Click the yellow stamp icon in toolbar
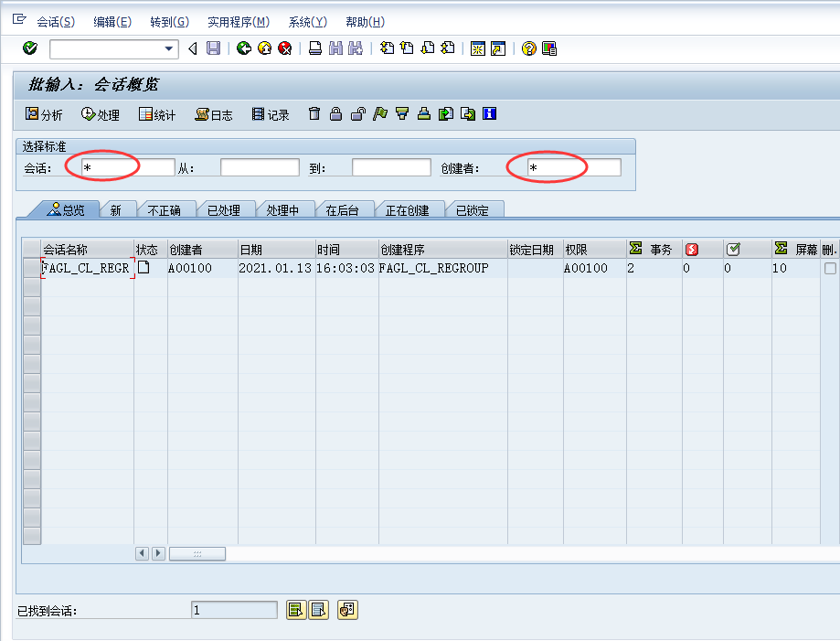This screenshot has width=840, height=641. pyautogui.click(x=424, y=113)
